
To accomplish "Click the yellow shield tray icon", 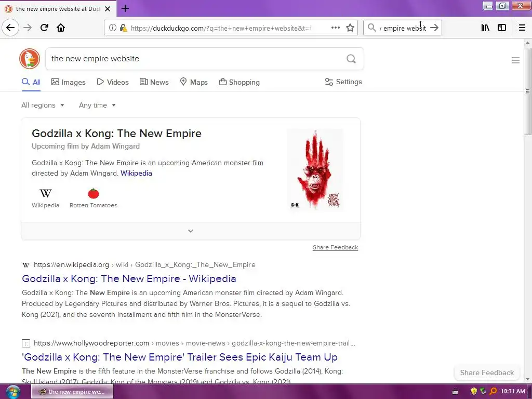I will coord(474,391).
